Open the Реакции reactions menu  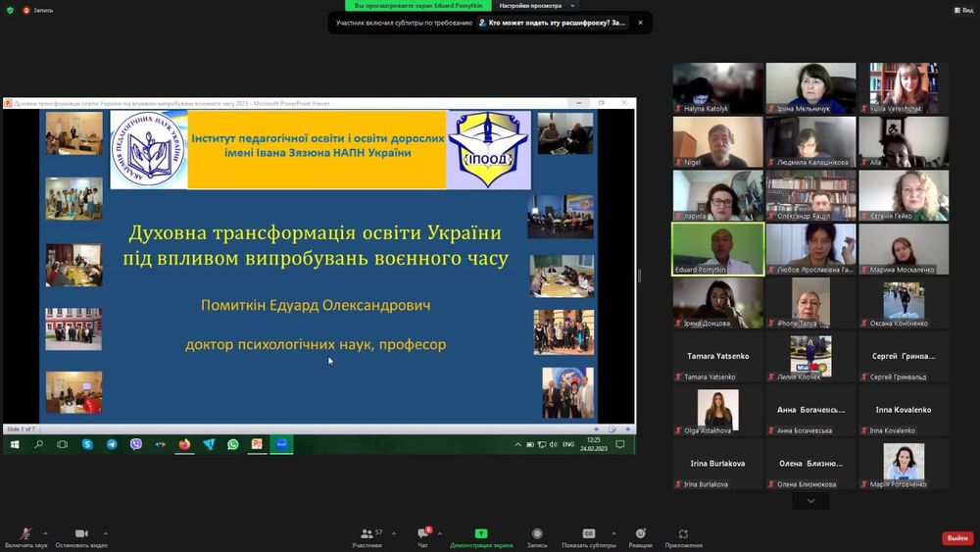click(640, 534)
